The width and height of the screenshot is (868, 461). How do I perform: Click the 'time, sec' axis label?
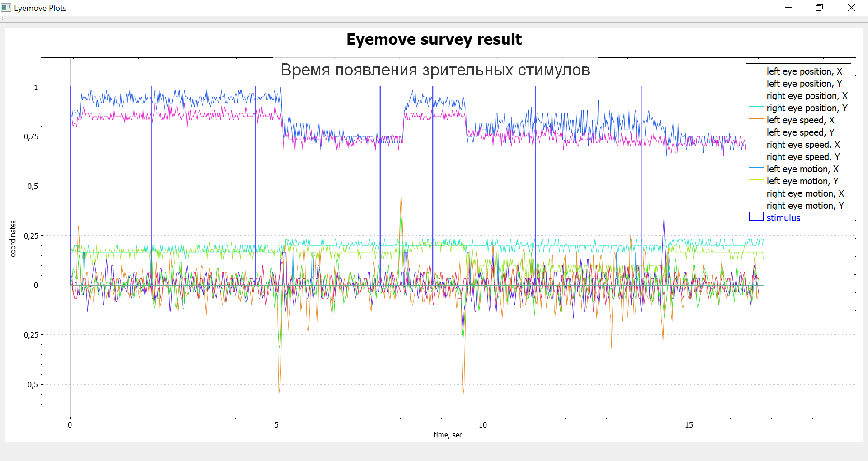pos(448,435)
